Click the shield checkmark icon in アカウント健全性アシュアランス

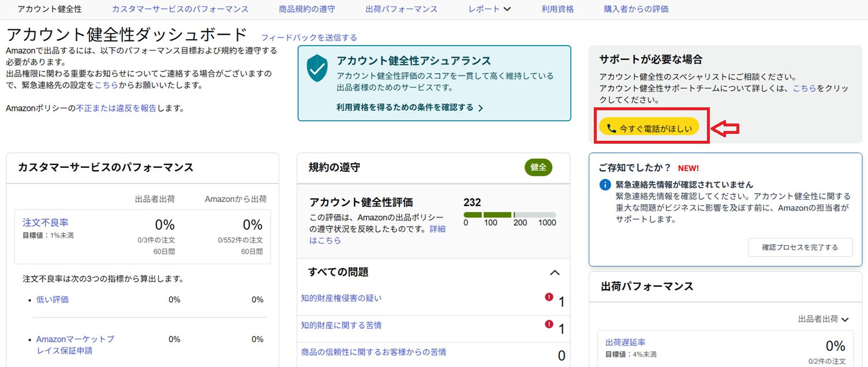click(x=317, y=69)
